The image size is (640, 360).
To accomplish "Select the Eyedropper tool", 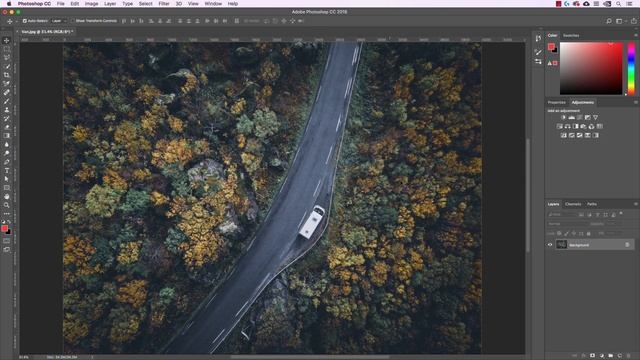I will tap(7, 84).
